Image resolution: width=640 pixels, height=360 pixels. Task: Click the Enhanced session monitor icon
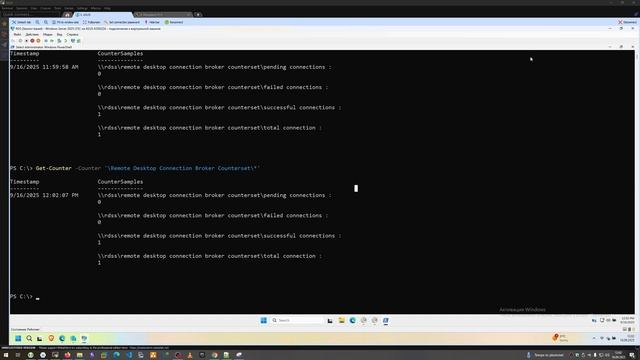pyautogui.click(x=73, y=41)
